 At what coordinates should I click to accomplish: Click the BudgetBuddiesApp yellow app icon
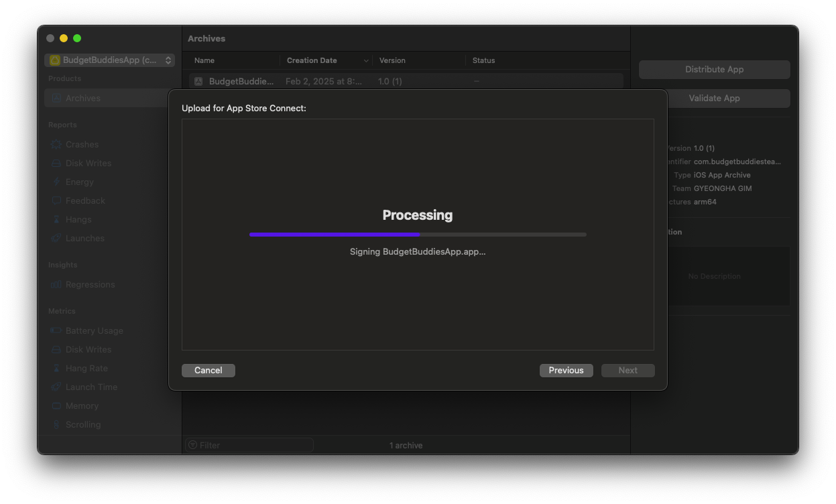click(55, 60)
